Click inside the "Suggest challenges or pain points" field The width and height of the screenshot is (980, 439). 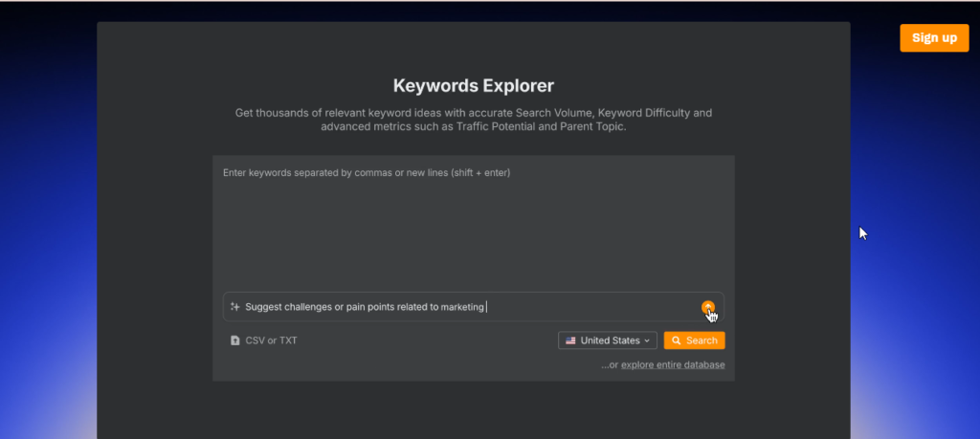473,307
